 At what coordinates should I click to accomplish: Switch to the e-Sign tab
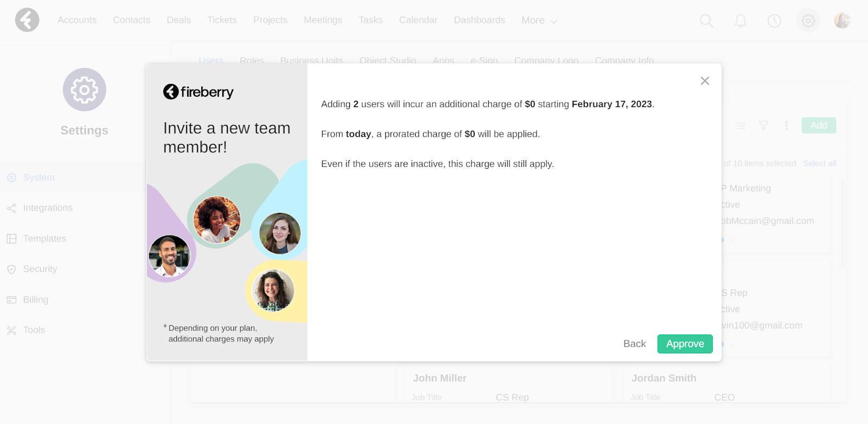coord(484,60)
